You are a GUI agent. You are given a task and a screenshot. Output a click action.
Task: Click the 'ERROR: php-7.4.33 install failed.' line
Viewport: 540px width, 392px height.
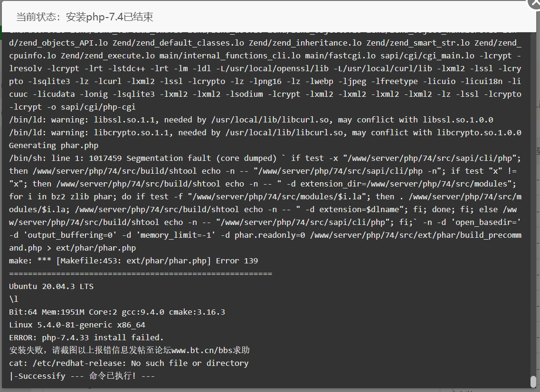86,337
